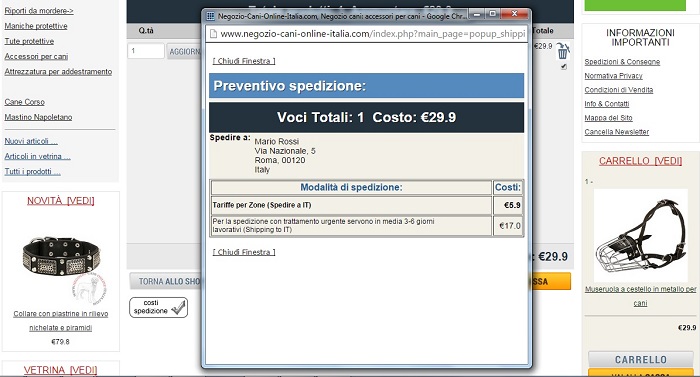Click the bottom Chiudi Finestra link
The height and width of the screenshot is (377, 700).
tap(244, 252)
